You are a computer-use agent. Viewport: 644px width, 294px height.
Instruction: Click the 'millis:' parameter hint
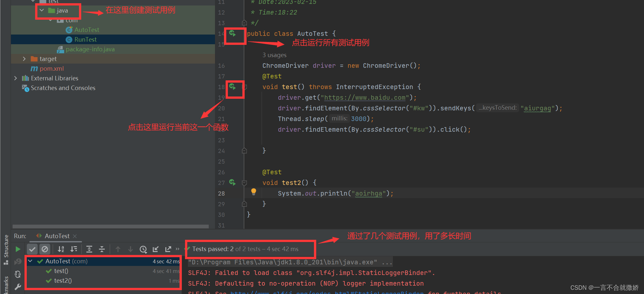[x=339, y=118]
